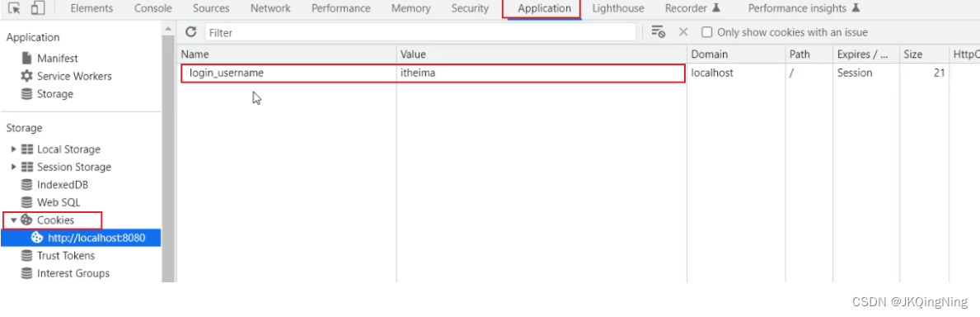
Task: Open the Lighthouse tab
Action: [x=617, y=8]
